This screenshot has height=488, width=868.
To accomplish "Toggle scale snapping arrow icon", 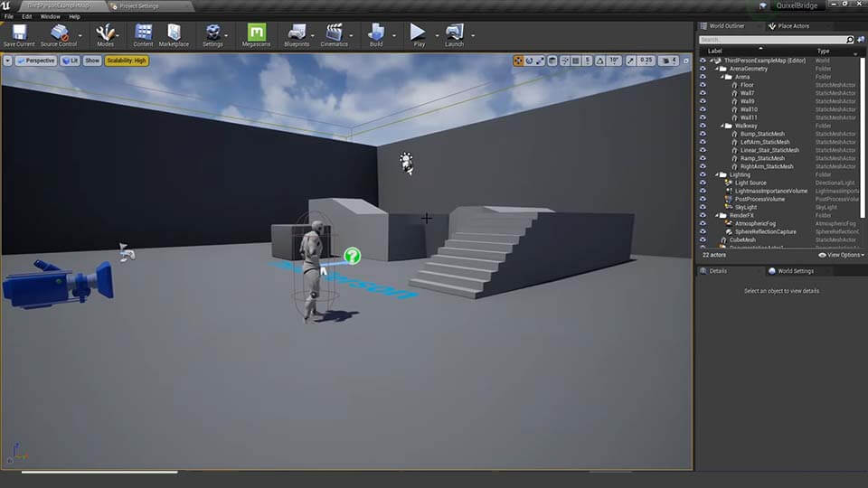I will [630, 61].
